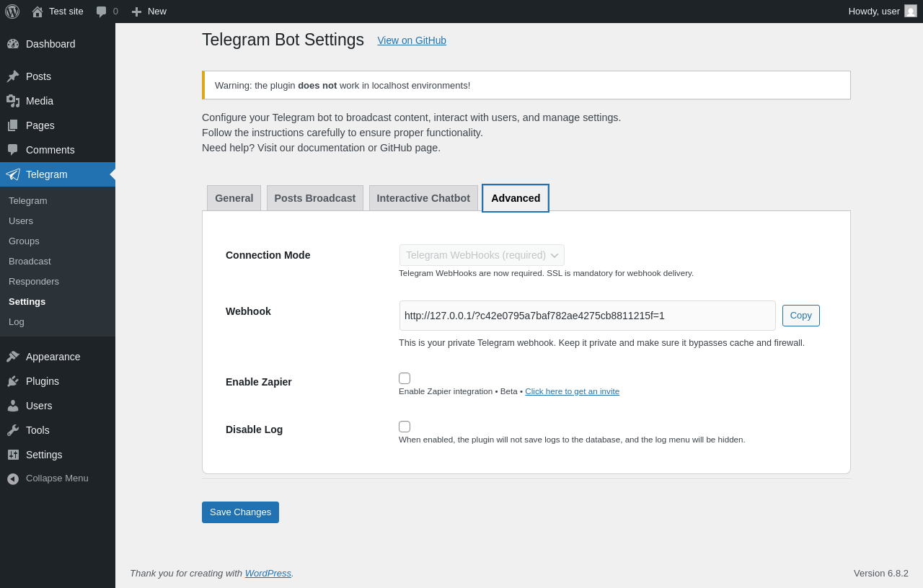923x588 pixels.
Task: Open the Responders submenu item
Action: pyautogui.click(x=34, y=281)
